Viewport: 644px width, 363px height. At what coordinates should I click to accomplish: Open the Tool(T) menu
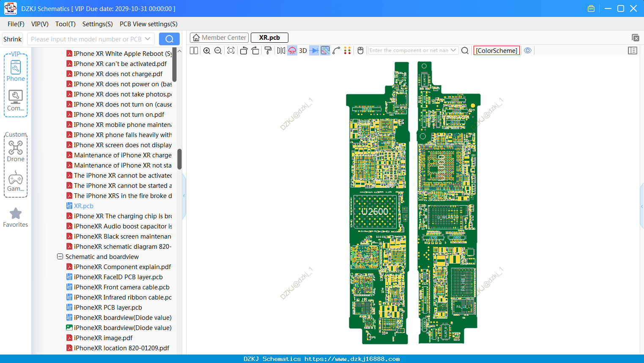pyautogui.click(x=66, y=24)
